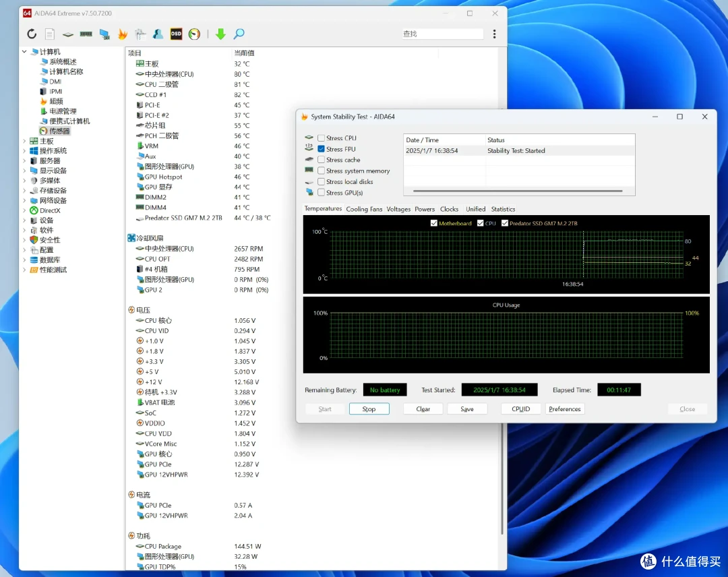
Task: Click the 查找 search input field
Action: [442, 34]
